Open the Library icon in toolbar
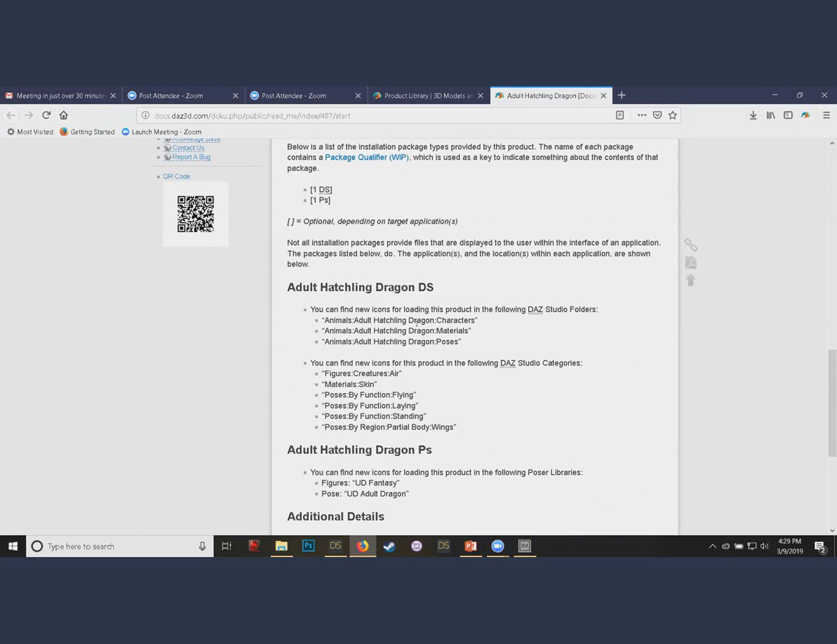This screenshot has width=837, height=644. [x=771, y=115]
